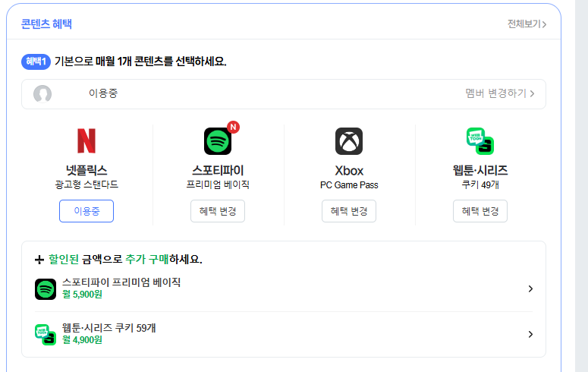This screenshot has height=372, width=588.
Task: Open 멤버 변경하기 link
Action: (499, 93)
